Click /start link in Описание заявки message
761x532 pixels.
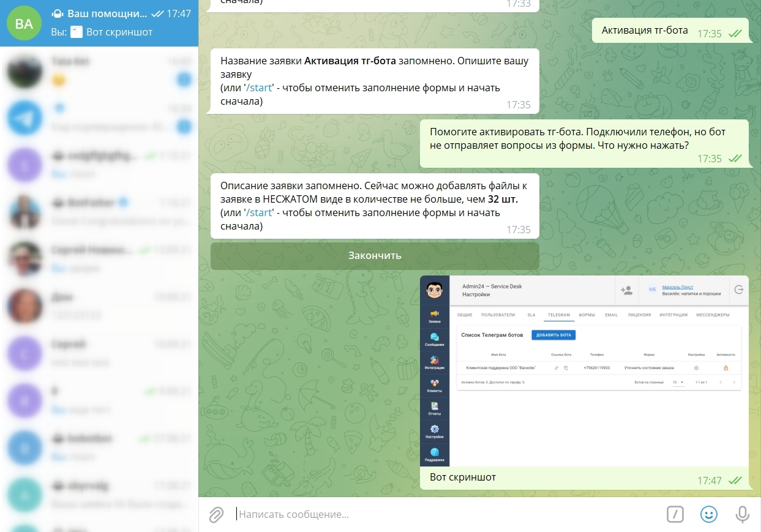coord(258,212)
